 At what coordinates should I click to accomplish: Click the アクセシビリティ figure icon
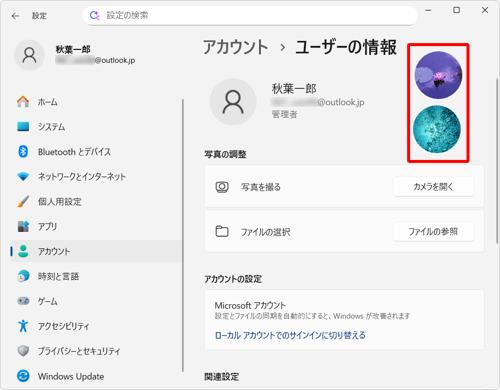[x=23, y=326]
